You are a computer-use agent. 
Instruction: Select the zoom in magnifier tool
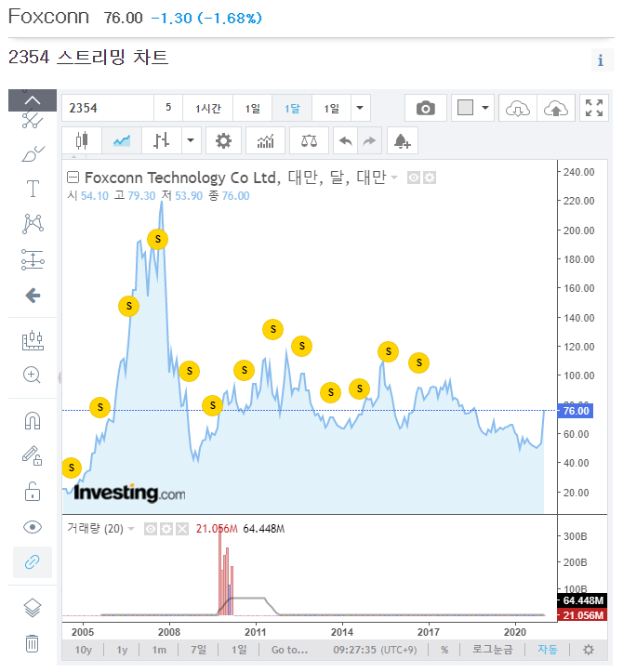tap(33, 375)
